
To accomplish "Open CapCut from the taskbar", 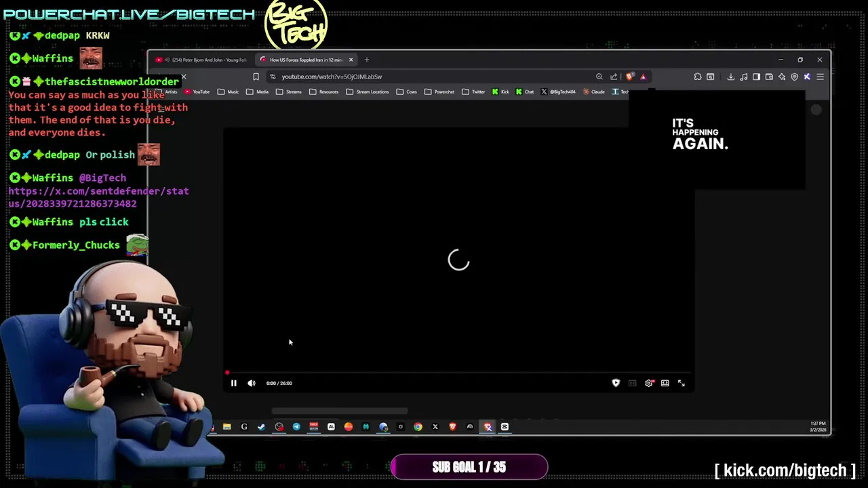I will click(505, 426).
